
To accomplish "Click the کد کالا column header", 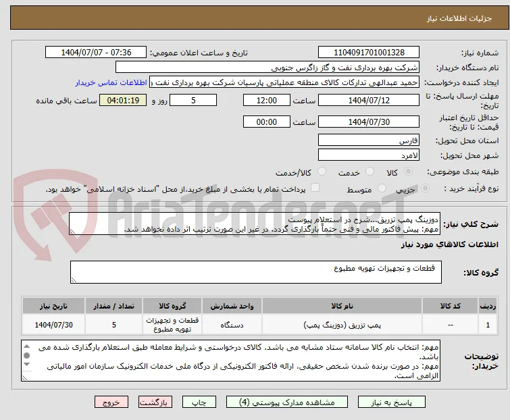I will 450,306.
